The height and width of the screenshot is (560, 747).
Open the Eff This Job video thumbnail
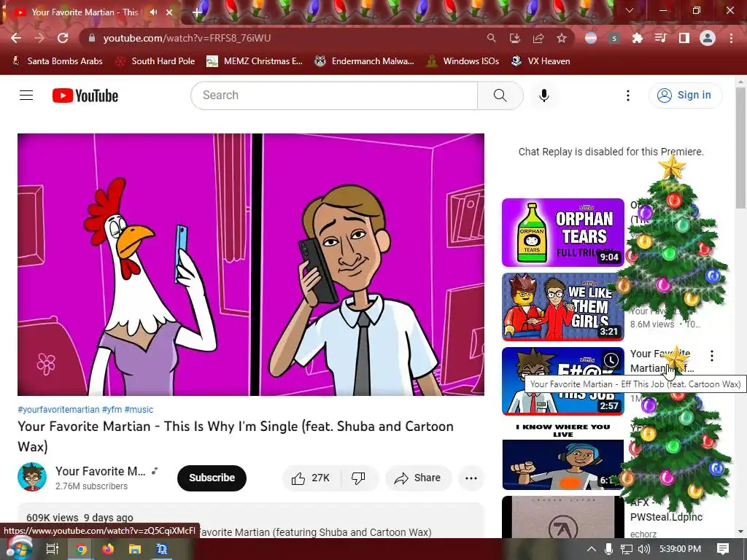coord(563,381)
